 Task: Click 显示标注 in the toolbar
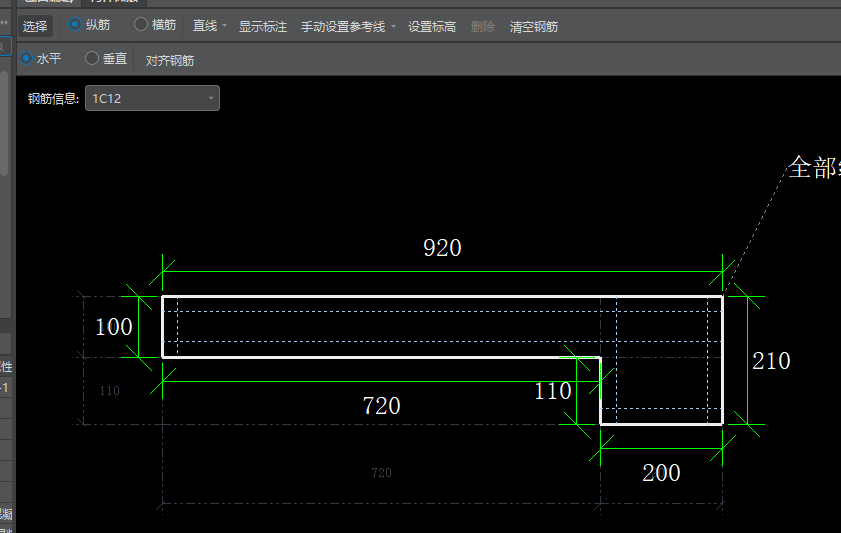(263, 27)
